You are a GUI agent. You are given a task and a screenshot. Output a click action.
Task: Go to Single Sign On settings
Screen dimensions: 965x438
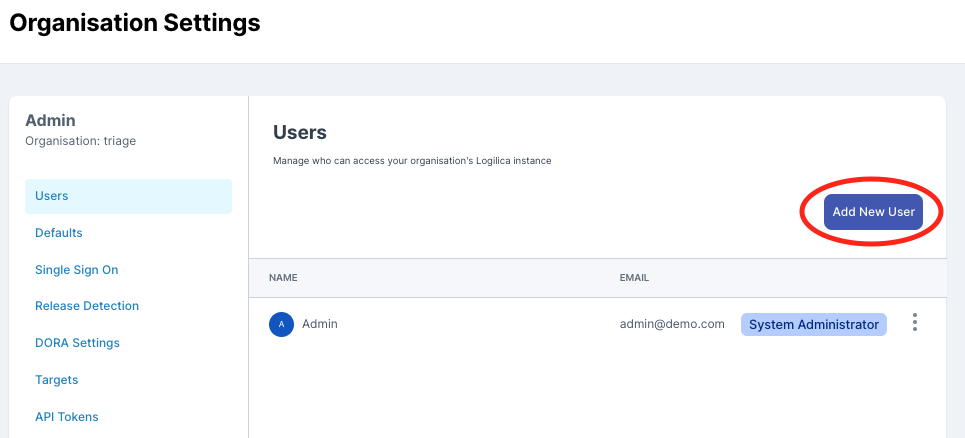(76, 270)
